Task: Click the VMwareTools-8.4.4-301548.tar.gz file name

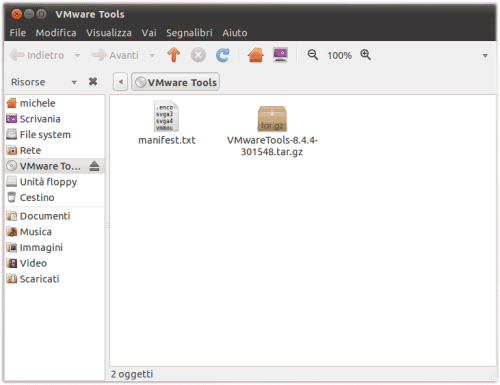Action: pyautogui.click(x=272, y=146)
